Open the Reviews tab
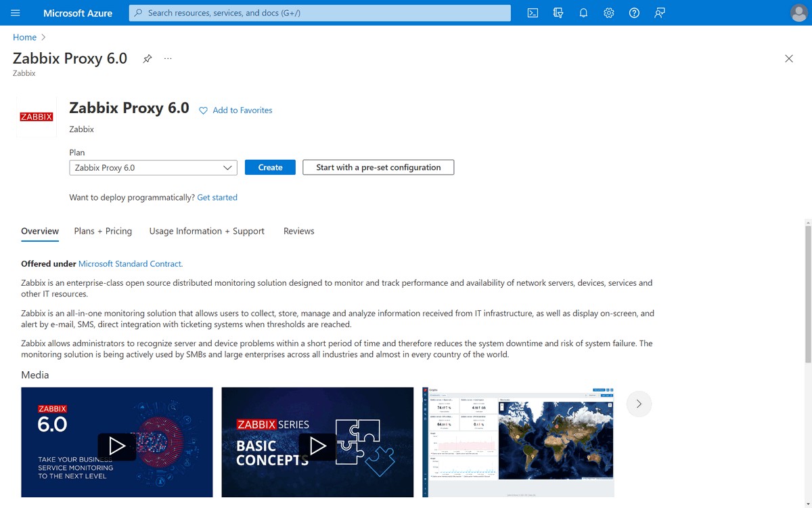812x508 pixels. [298, 231]
